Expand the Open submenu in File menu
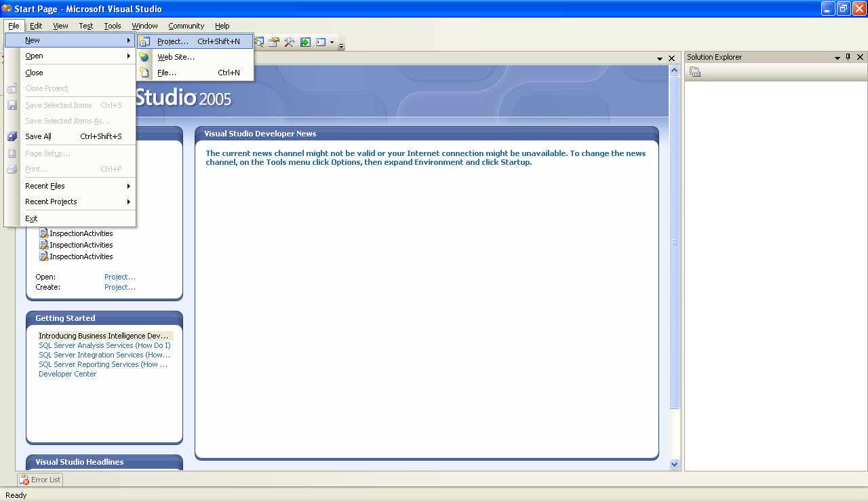Screen dimensions: 868x502 tap(70, 56)
